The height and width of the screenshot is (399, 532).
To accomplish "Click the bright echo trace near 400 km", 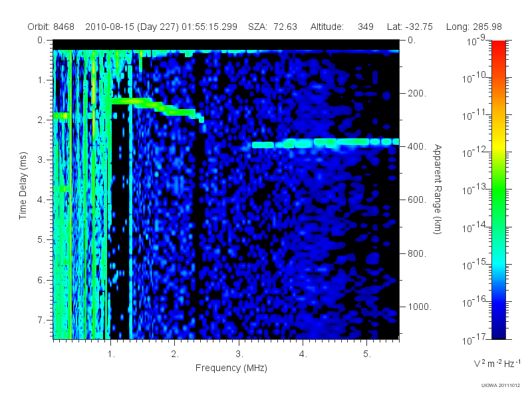I will pyautogui.click(x=325, y=143).
